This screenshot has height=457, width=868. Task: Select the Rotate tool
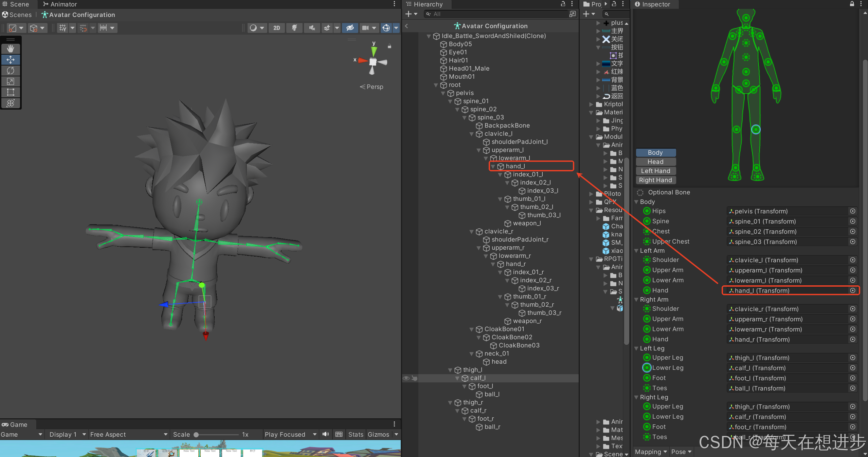click(11, 71)
